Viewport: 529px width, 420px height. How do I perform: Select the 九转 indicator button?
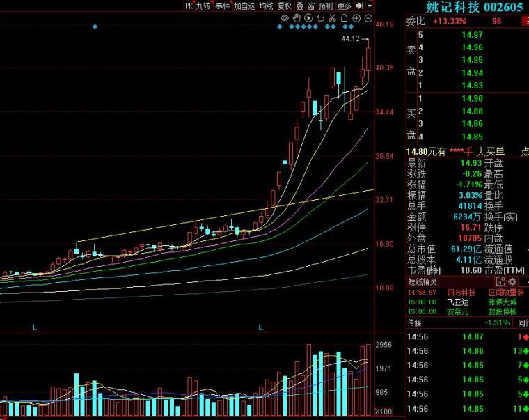tap(203, 6)
